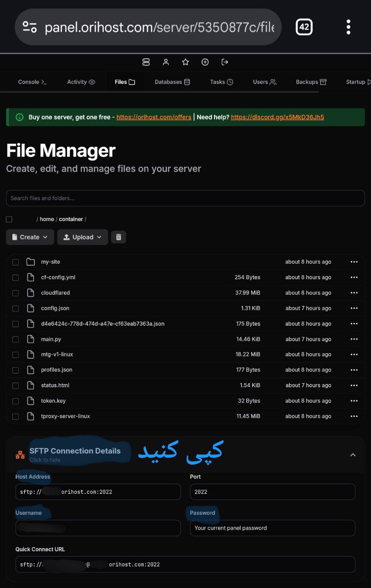This screenshot has height=588, width=371.
Task: Click the my-site folder icon
Action: pos(31,262)
